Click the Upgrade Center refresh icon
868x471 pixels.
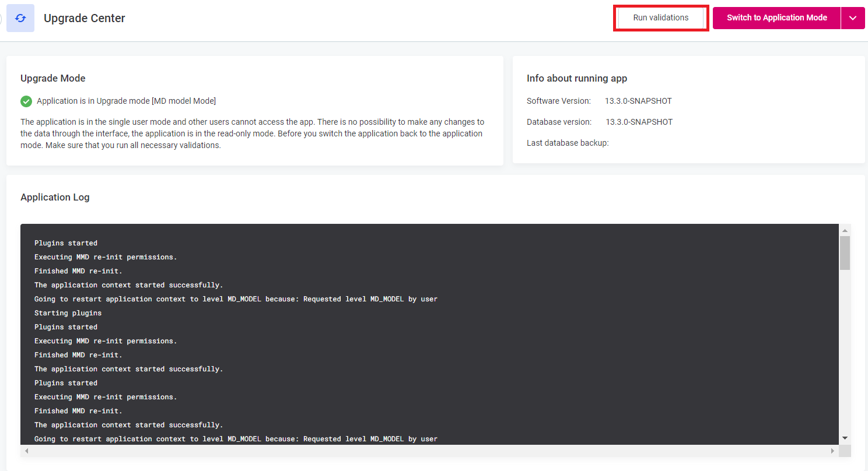coord(20,18)
